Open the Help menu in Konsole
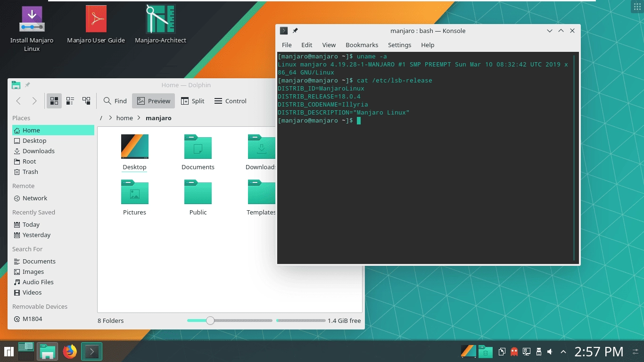The width and height of the screenshot is (644, 362). click(x=428, y=45)
